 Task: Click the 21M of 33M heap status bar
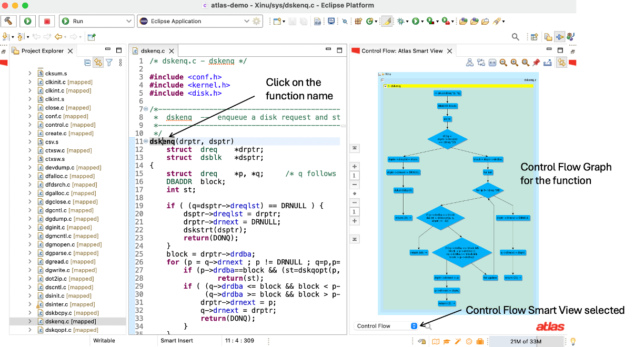(526, 341)
